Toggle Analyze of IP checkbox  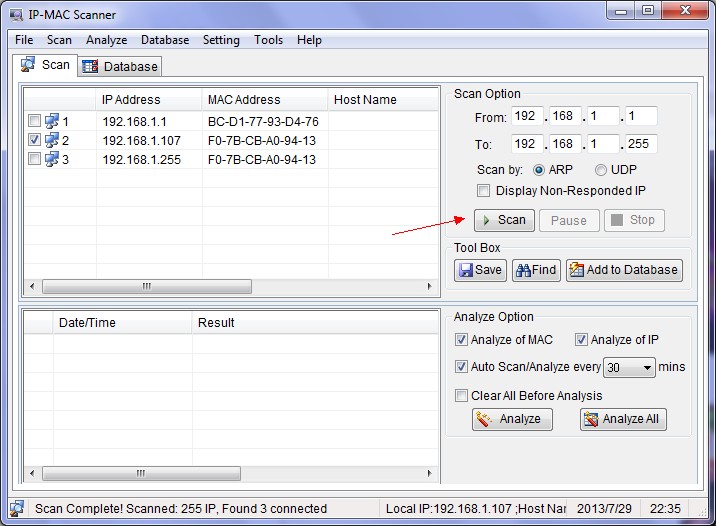pyautogui.click(x=581, y=340)
